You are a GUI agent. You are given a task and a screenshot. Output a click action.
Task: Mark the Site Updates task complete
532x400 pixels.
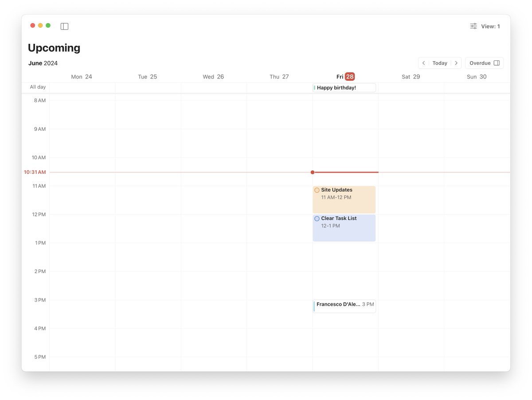tap(317, 190)
